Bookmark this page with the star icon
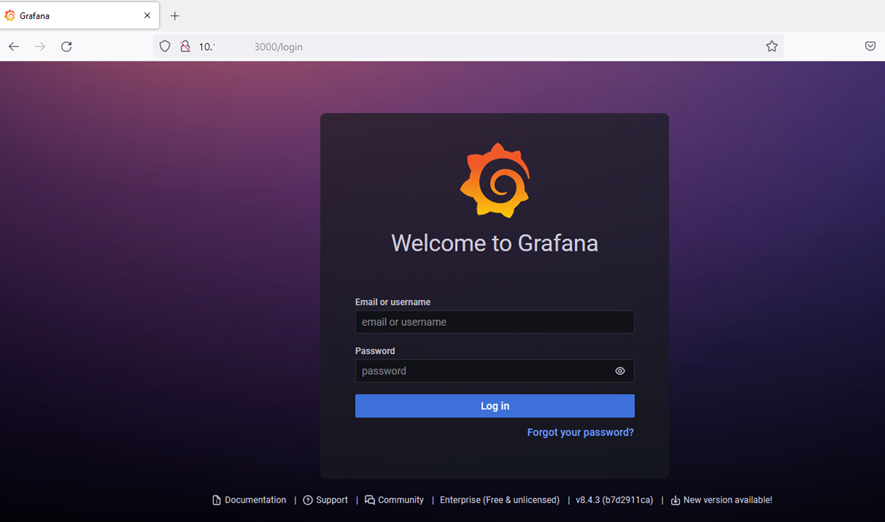 pyautogui.click(x=772, y=46)
